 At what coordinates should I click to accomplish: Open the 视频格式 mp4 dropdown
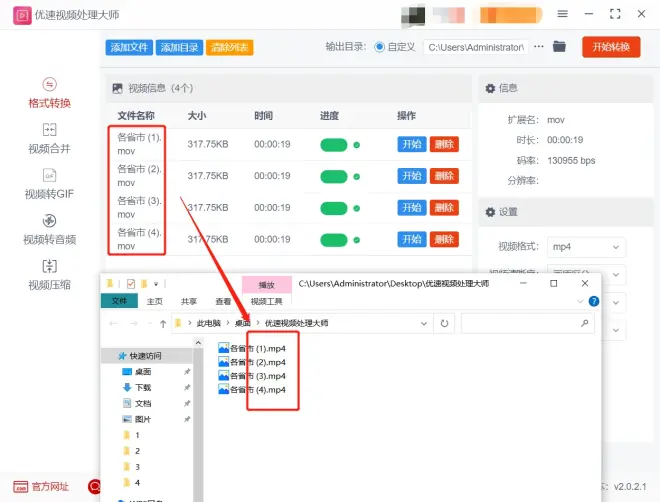(x=586, y=247)
